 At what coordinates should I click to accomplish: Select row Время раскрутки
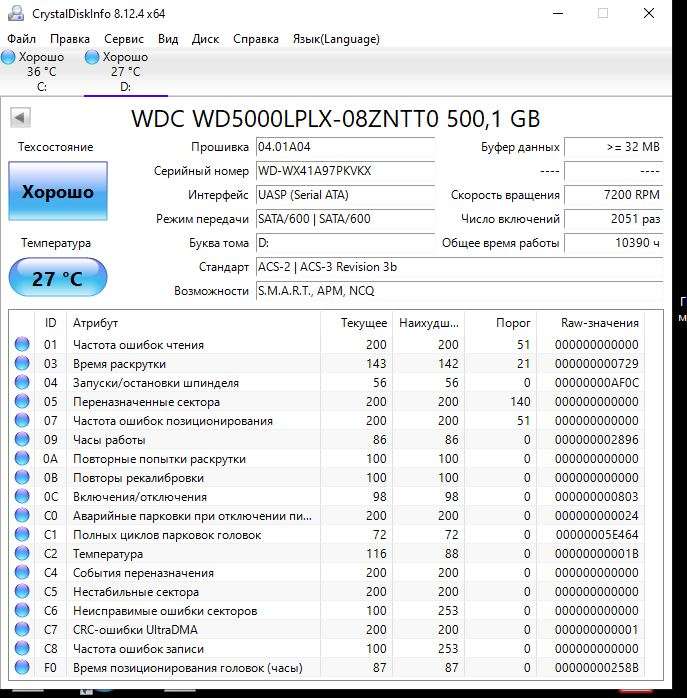[x=327, y=364]
